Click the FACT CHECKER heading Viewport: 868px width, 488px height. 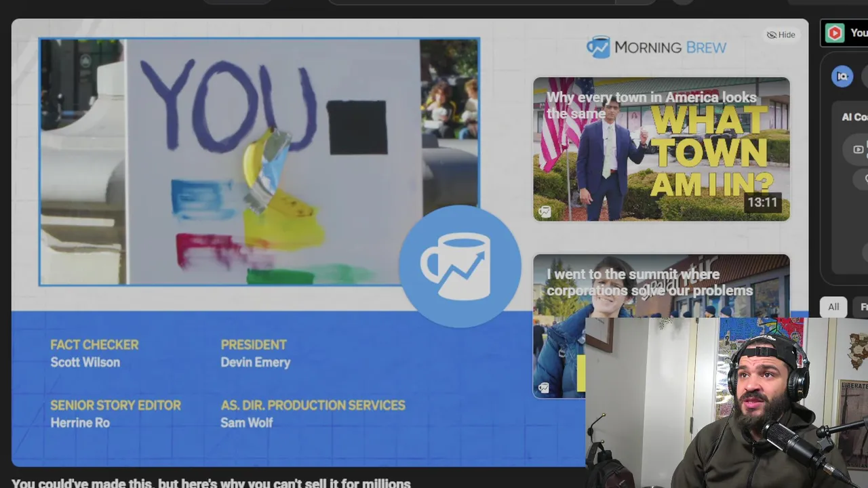pyautogui.click(x=94, y=345)
